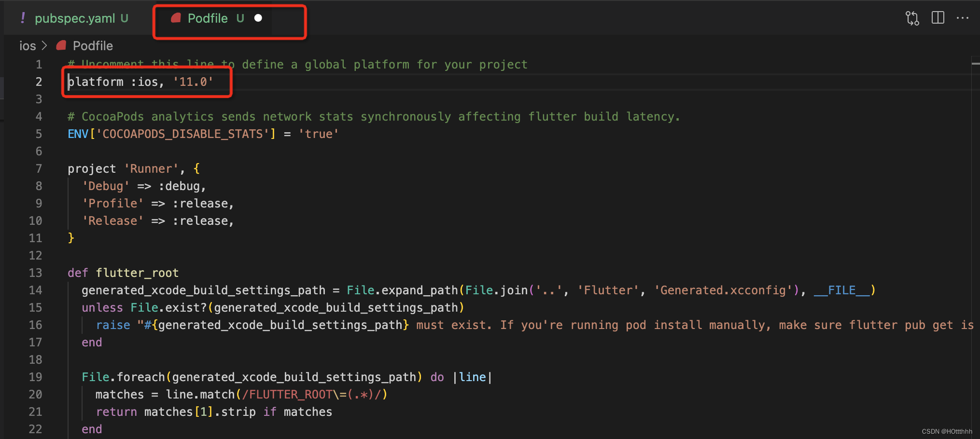Screen dimensions: 980x439
Task: Place cursor on the platform :ios '11.0' line
Action: pos(140,82)
